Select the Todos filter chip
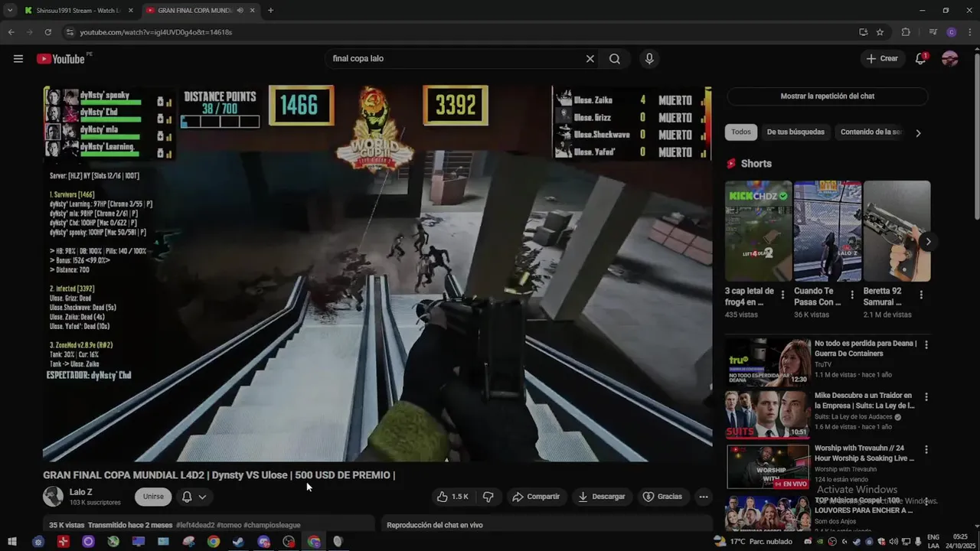 741,132
